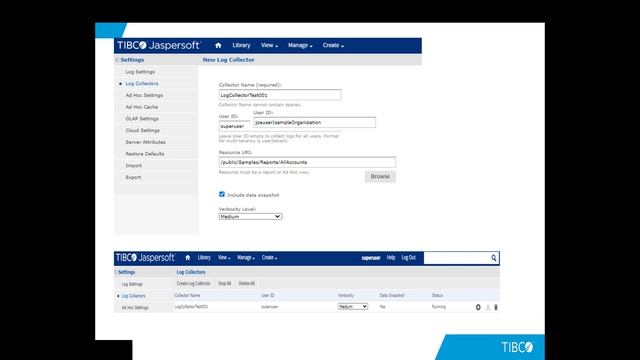
Task: Open Create menu in lower Log Collectors screen
Action: coord(269,258)
